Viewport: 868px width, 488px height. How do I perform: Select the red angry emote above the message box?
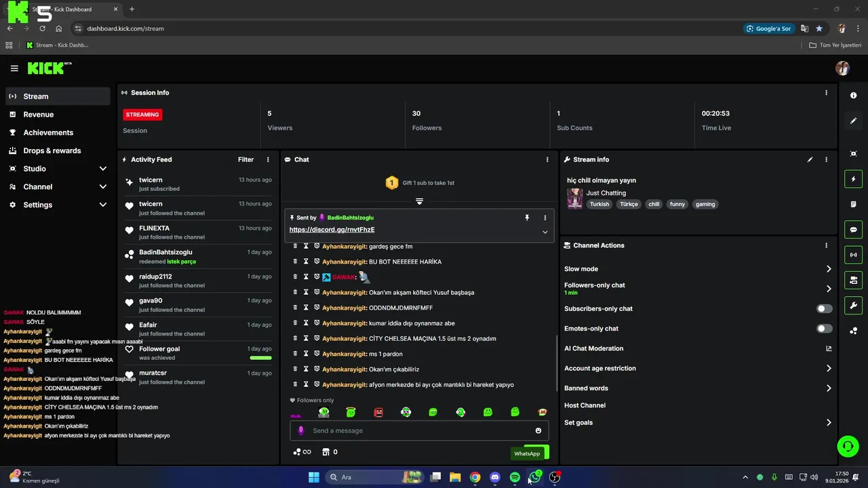click(378, 412)
